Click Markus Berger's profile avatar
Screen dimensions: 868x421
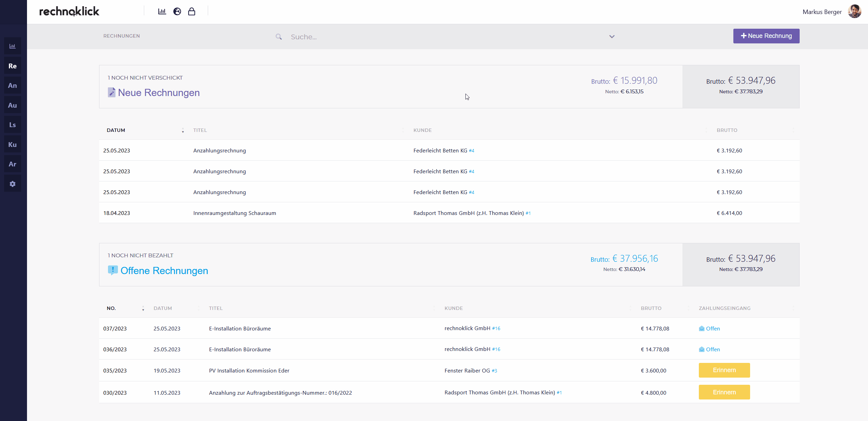click(x=855, y=12)
